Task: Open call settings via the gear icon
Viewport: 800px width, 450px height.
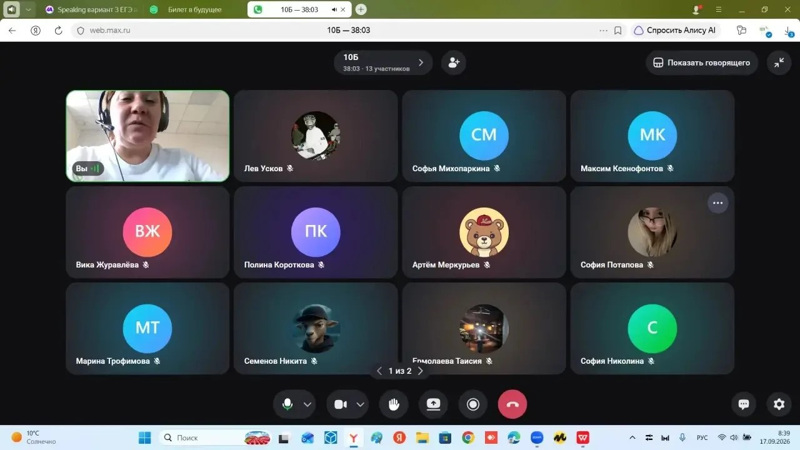Action: (779, 404)
